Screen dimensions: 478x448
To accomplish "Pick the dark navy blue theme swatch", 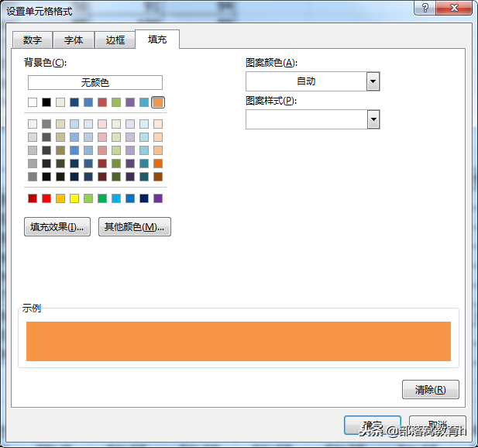I will (x=74, y=102).
